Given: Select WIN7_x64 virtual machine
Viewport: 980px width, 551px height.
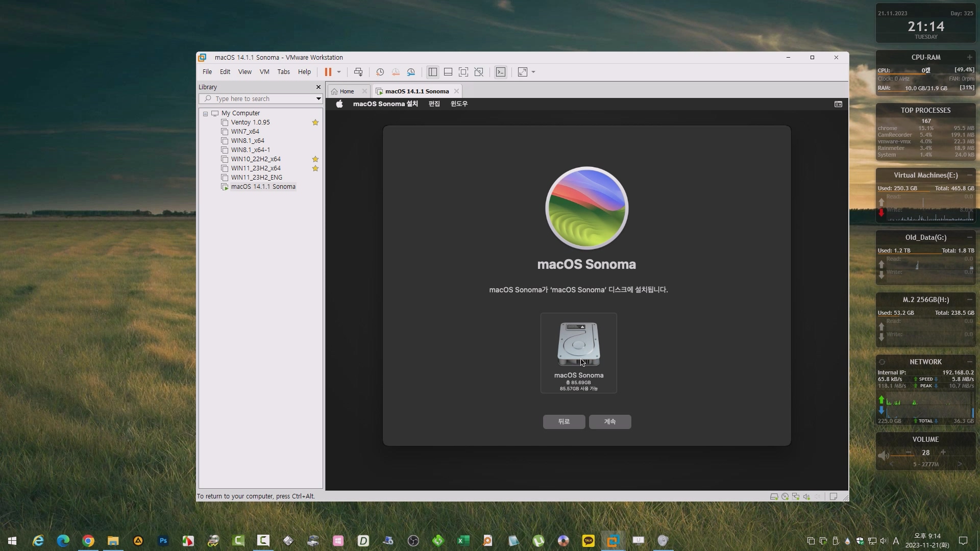Looking at the screenshot, I should [245, 132].
